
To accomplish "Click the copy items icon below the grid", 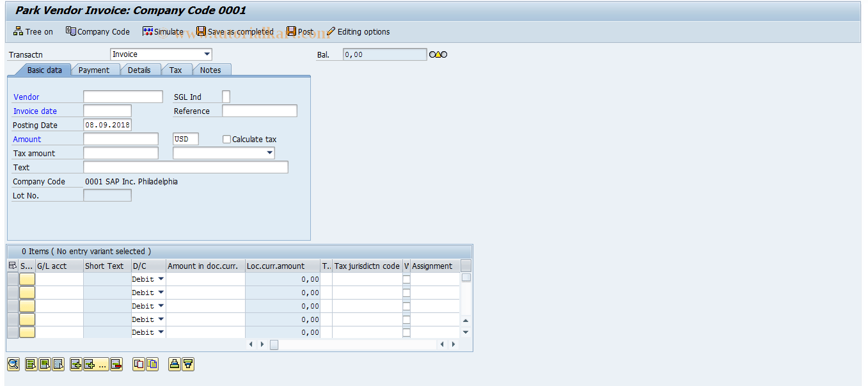I will pos(139,364).
